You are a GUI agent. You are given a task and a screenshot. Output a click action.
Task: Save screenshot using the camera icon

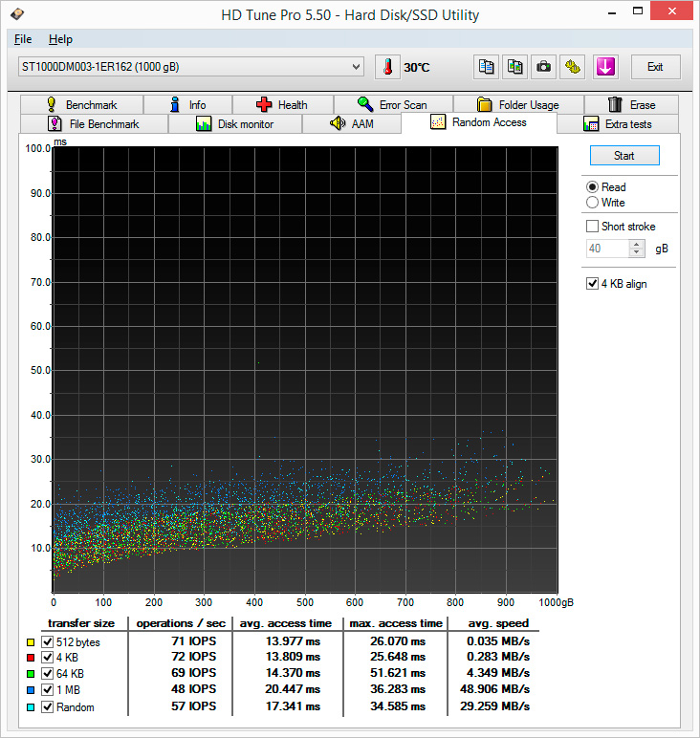click(543, 67)
